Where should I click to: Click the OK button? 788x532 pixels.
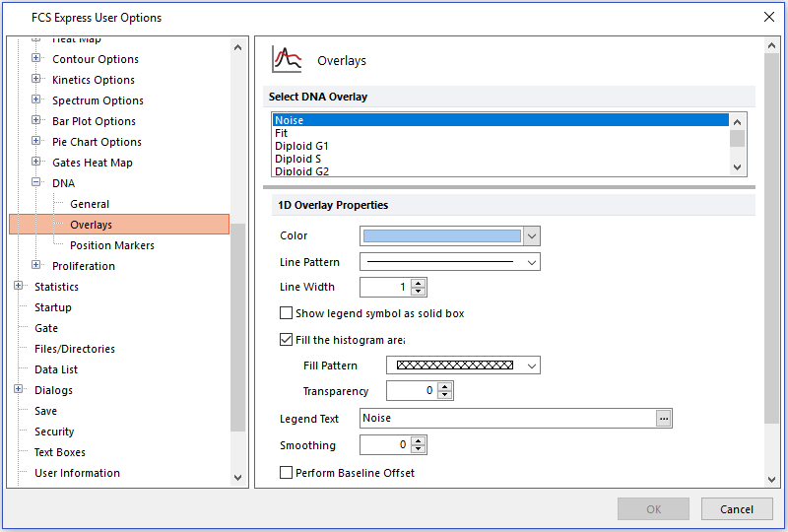pos(653,509)
